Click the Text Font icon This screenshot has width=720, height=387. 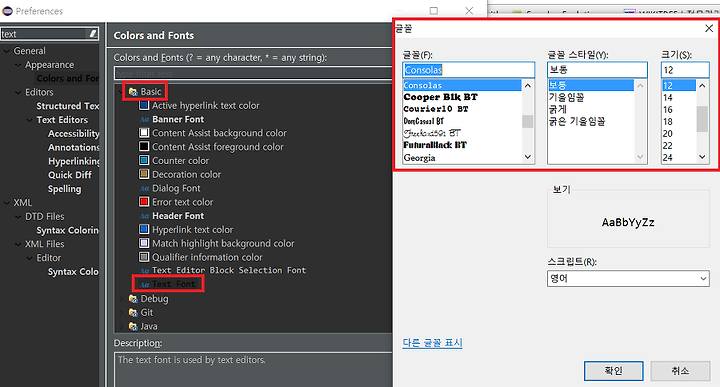pyautogui.click(x=144, y=285)
